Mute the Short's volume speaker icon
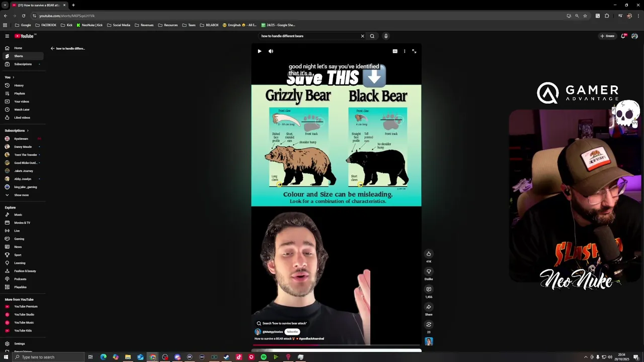Image resolution: width=644 pixels, height=362 pixels. pyautogui.click(x=271, y=51)
